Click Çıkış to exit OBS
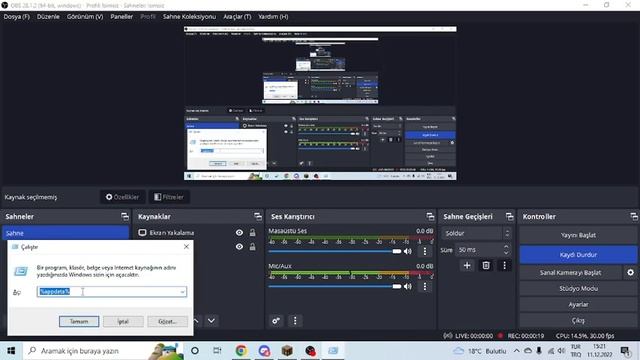The width and height of the screenshot is (640, 360). (x=578, y=320)
